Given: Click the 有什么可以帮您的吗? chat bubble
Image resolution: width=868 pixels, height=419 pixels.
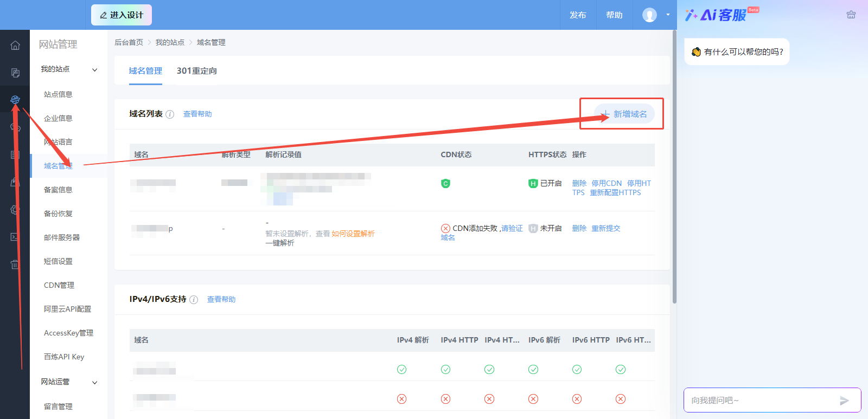Looking at the screenshot, I should click(x=737, y=52).
